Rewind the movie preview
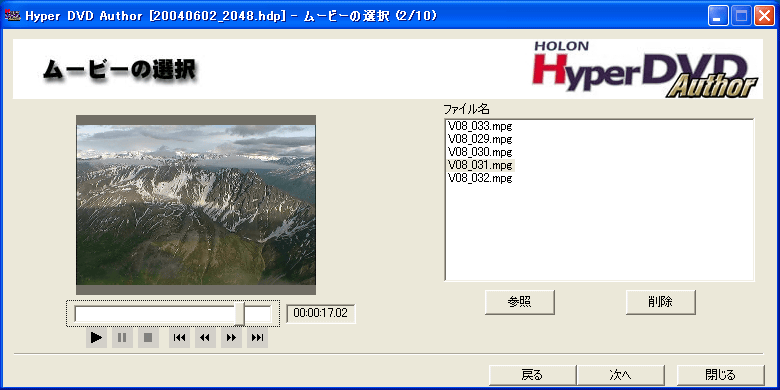The image size is (780, 390). point(205,338)
